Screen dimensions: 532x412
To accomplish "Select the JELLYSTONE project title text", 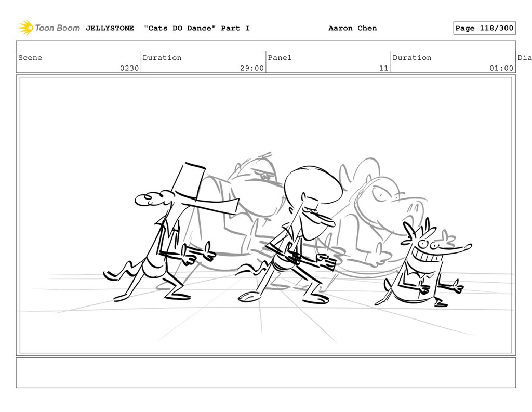I will pyautogui.click(x=110, y=28).
